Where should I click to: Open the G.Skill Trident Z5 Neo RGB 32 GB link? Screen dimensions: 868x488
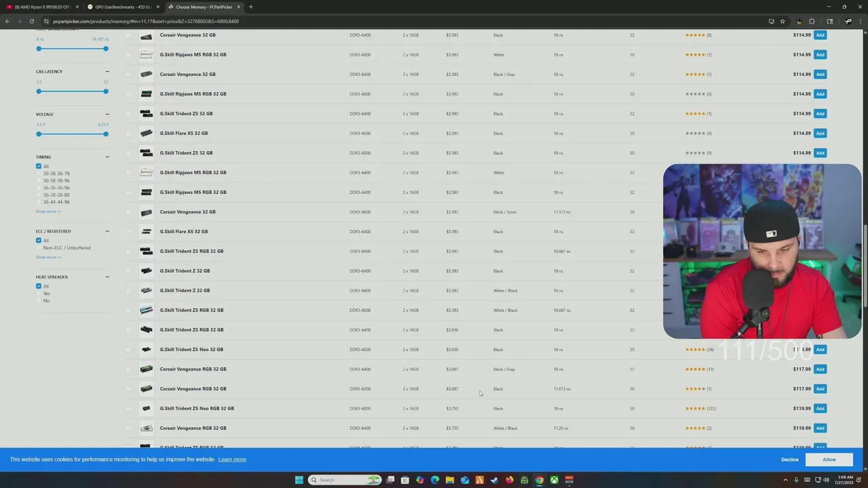(x=197, y=409)
